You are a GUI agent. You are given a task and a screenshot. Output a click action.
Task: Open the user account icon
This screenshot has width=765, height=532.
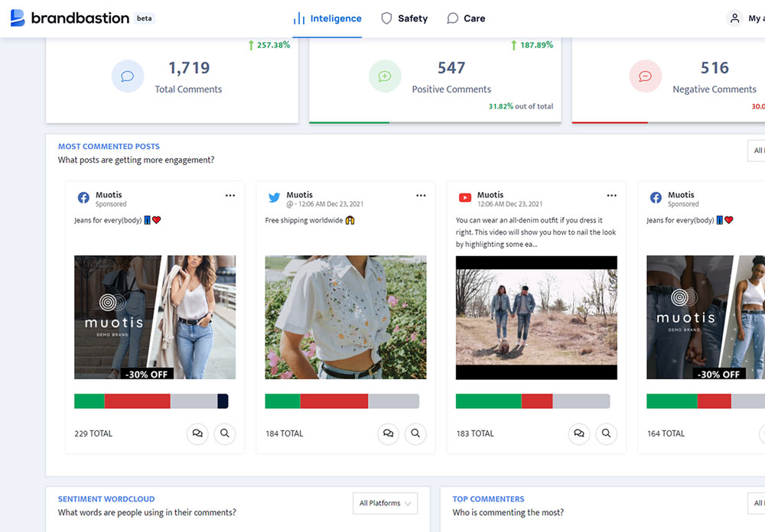pos(734,18)
